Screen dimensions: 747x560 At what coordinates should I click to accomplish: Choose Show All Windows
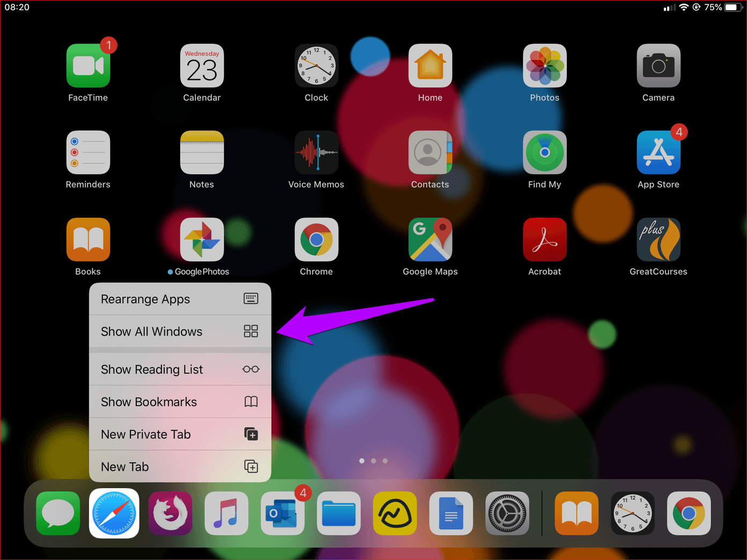pyautogui.click(x=180, y=331)
